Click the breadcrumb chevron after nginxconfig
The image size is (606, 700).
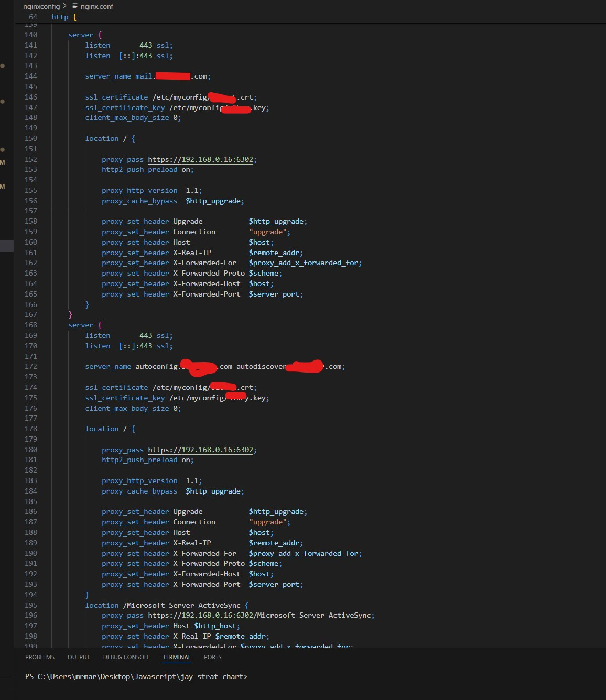click(x=65, y=6)
